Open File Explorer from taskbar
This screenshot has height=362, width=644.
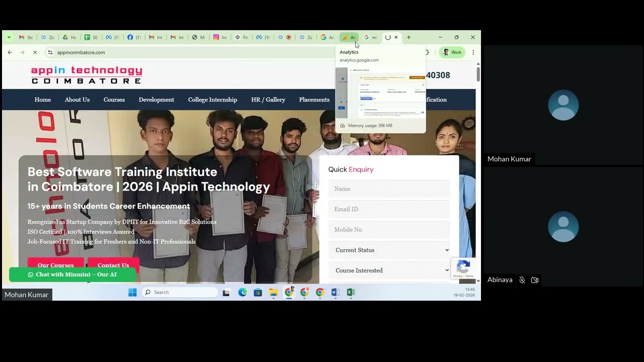pos(273,292)
